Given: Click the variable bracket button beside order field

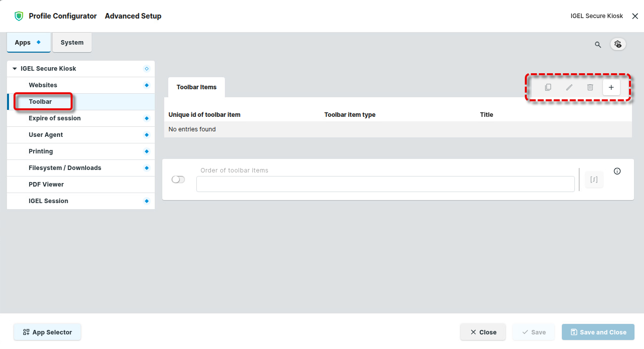Looking at the screenshot, I should (x=594, y=180).
